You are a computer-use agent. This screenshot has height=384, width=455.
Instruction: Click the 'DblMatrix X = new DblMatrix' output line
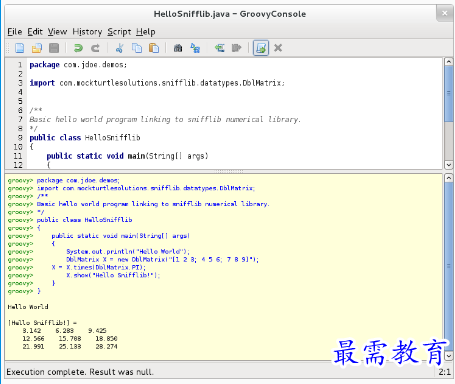pos(162,260)
